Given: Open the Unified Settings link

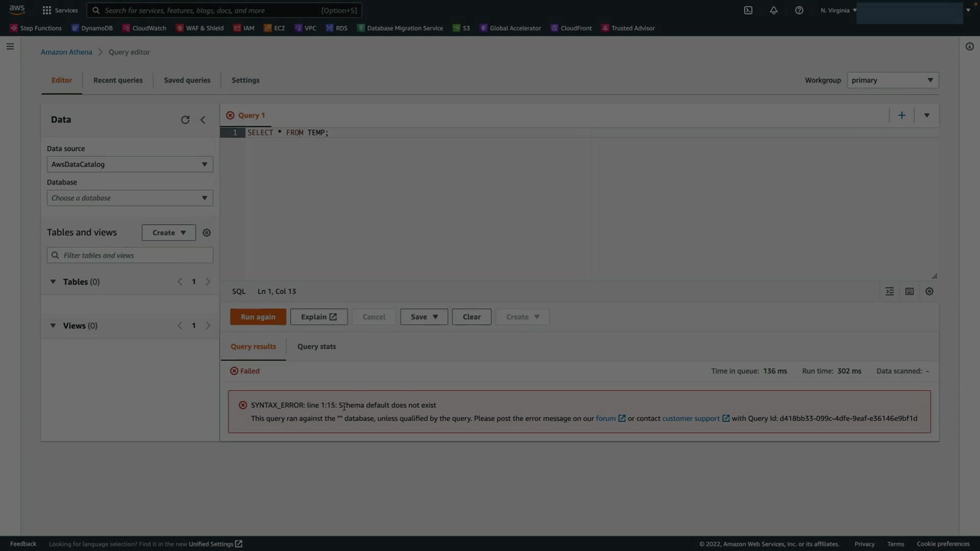Looking at the screenshot, I should (x=216, y=544).
